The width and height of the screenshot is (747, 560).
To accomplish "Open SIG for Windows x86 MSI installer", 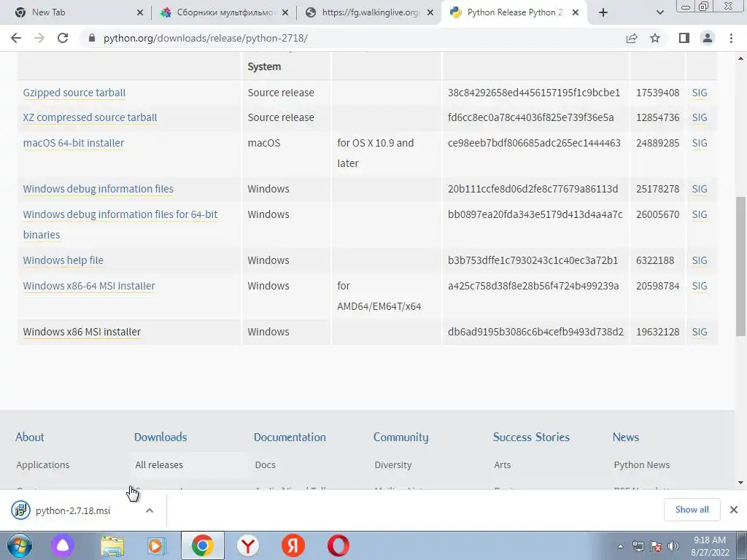I will [x=700, y=332].
